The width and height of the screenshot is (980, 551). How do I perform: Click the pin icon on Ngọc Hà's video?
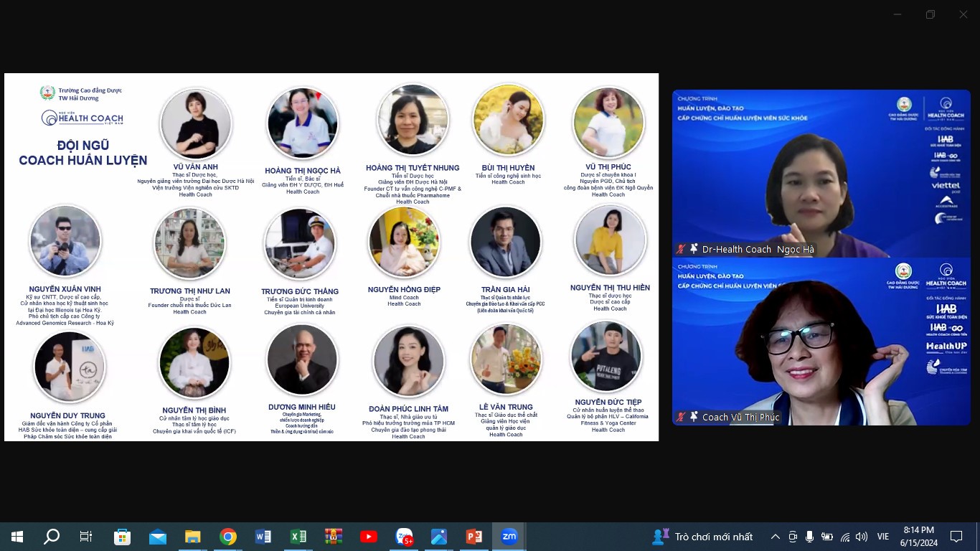click(694, 249)
